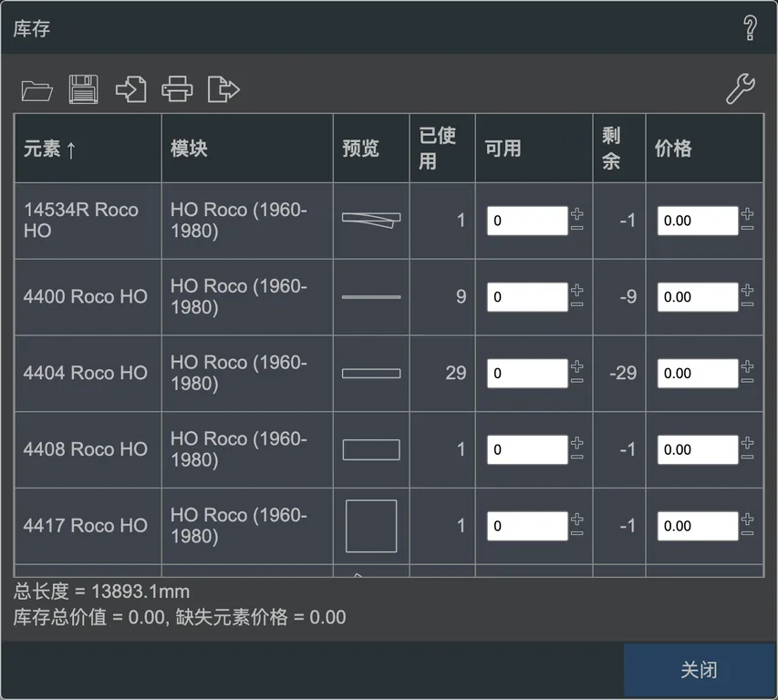
Task: Click track preview of 4404 Roco HO
Action: [371, 374]
